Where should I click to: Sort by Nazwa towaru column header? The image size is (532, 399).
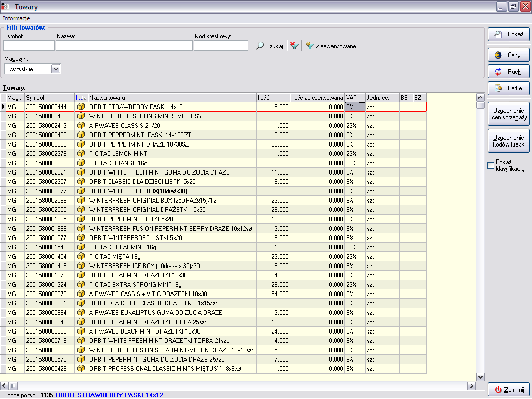tap(172, 98)
